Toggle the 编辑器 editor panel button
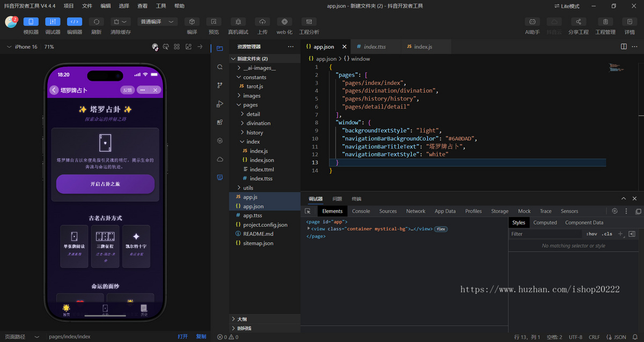Screen dimensions: 644x342 (75, 22)
